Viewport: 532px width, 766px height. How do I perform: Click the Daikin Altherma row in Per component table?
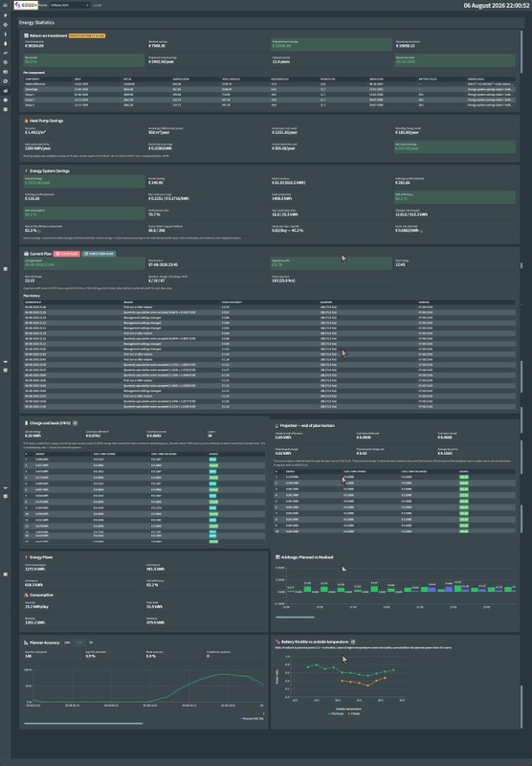tap(270, 84)
